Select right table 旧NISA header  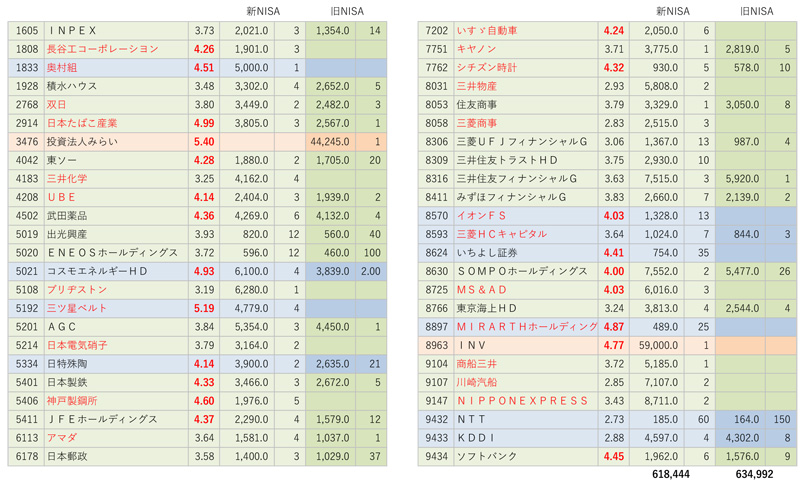click(757, 11)
